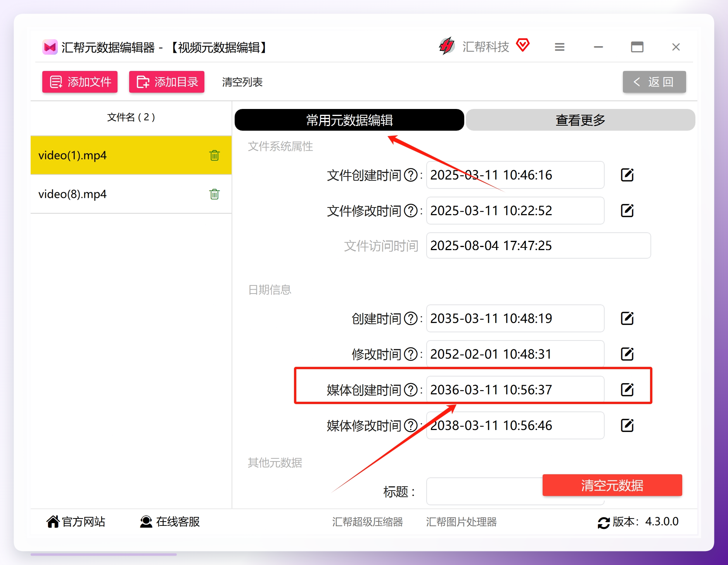The image size is (728, 565).
Task: Edit 修改时间 using pencil icon
Action: [627, 354]
